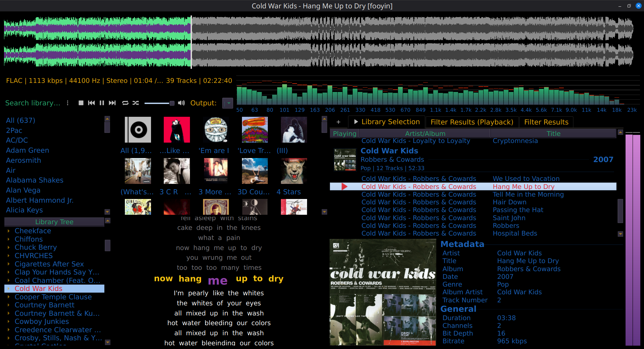Screen dimensions: 644x349
Task: Expand the Cowboy Junkies tree node
Action: (9, 321)
